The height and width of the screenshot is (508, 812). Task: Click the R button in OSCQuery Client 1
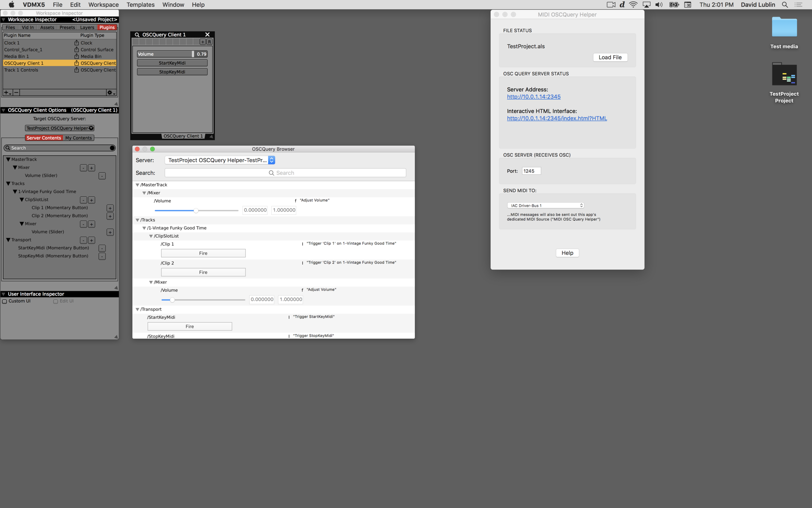[x=209, y=42]
